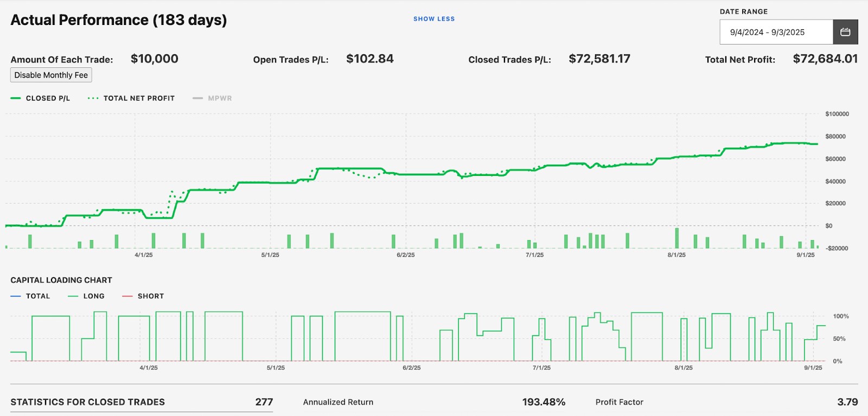Collapse the panel with SHOW LESS
This screenshot has height=416, width=868.
(434, 19)
